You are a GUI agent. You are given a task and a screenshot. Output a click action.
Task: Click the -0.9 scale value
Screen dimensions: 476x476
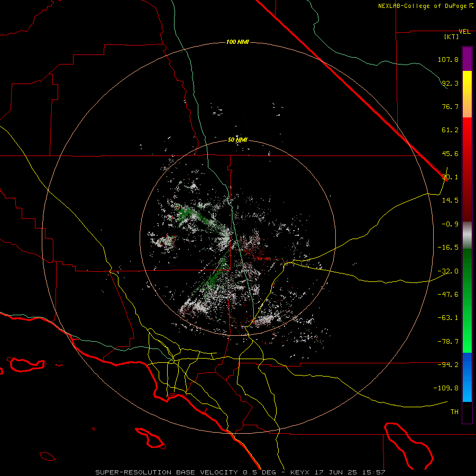[x=450, y=224]
